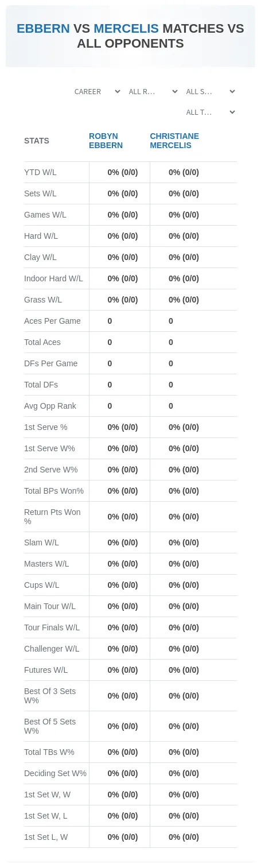Click the Challenger W/L stat label
Screen dimensions: 261x868
(x=52, y=649)
